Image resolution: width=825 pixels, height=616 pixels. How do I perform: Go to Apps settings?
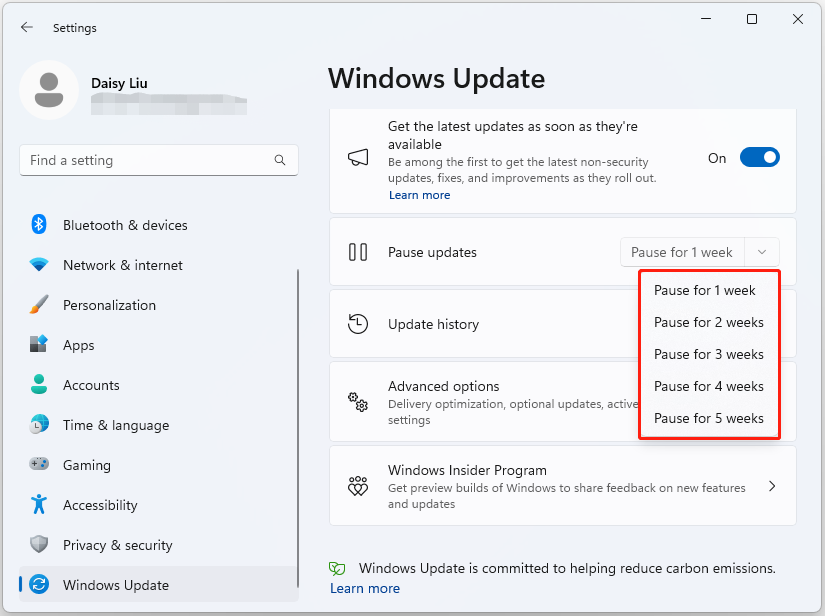tap(158, 345)
